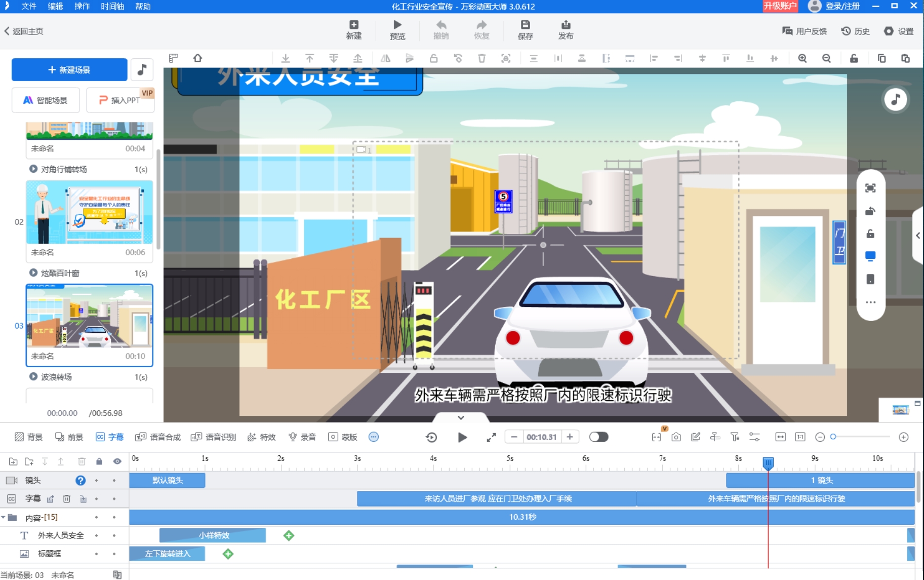Increase scene duration with plus
Image resolution: width=924 pixels, height=580 pixels.
pos(570,437)
